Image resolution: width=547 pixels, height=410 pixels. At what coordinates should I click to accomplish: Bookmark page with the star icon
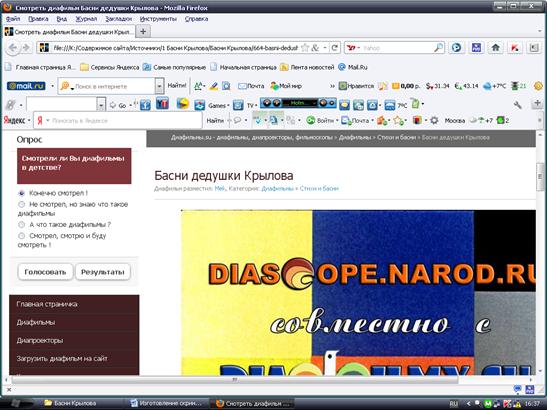(x=305, y=48)
